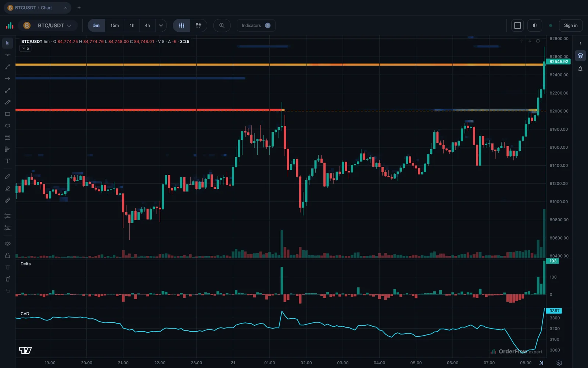588x368 pixels.
Task: Select the volume profile bars tool
Action: coord(7,149)
